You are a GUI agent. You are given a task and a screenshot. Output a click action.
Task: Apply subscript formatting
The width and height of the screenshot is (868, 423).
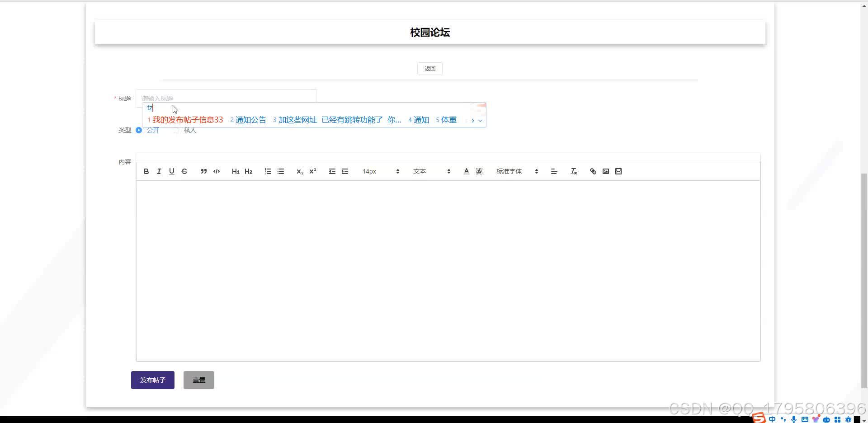(300, 171)
